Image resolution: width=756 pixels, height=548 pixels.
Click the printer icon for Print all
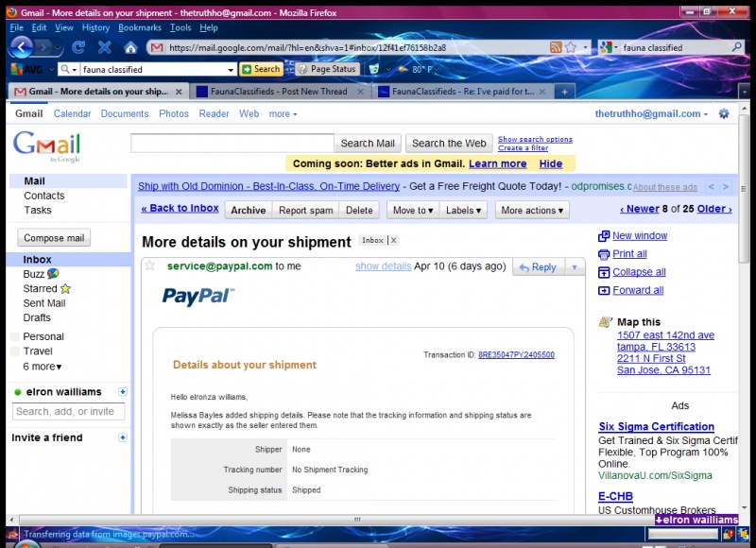click(604, 254)
